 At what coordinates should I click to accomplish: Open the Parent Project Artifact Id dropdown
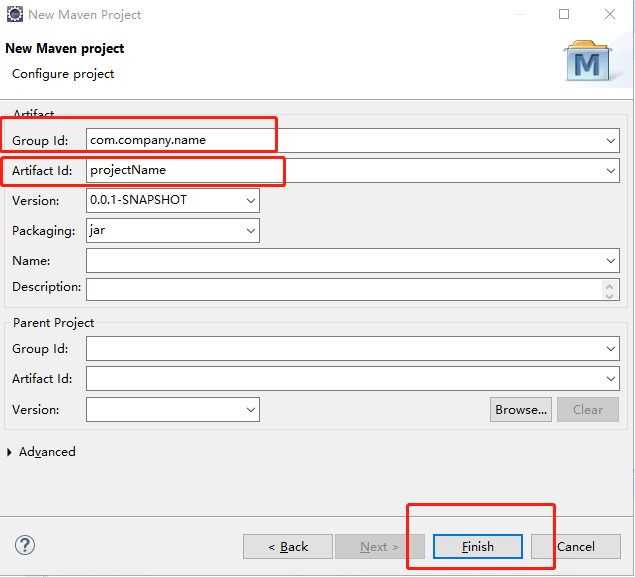click(x=611, y=379)
